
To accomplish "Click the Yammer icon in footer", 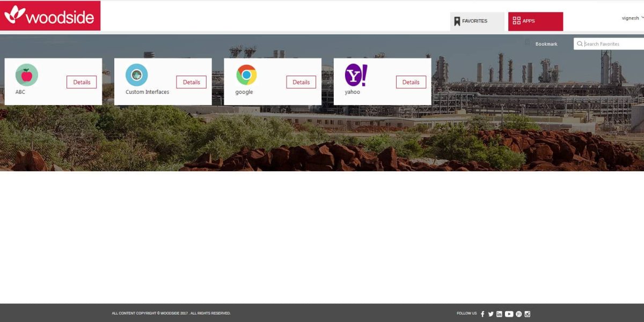I will [518, 313].
